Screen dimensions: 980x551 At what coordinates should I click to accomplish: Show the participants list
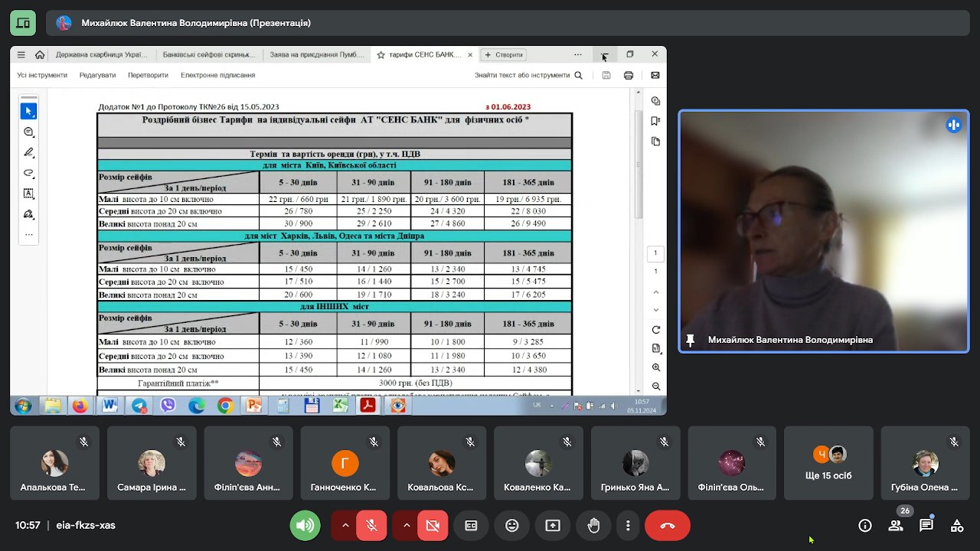896,526
